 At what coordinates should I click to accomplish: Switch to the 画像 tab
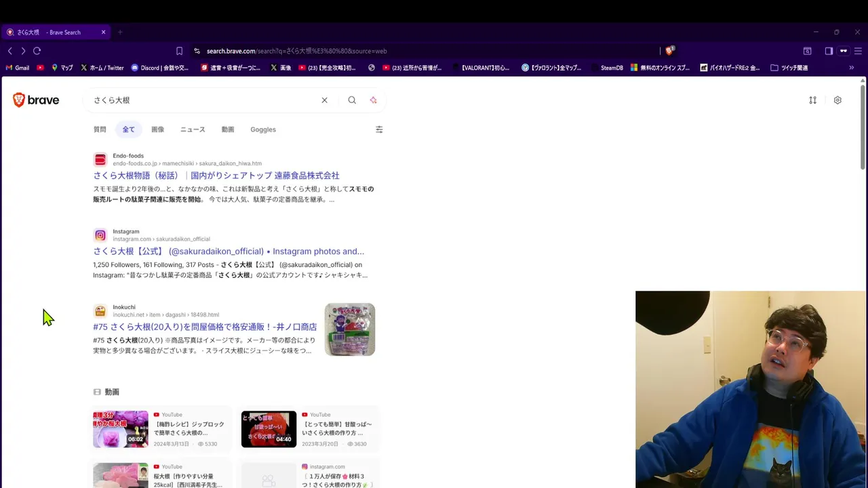[x=157, y=129]
